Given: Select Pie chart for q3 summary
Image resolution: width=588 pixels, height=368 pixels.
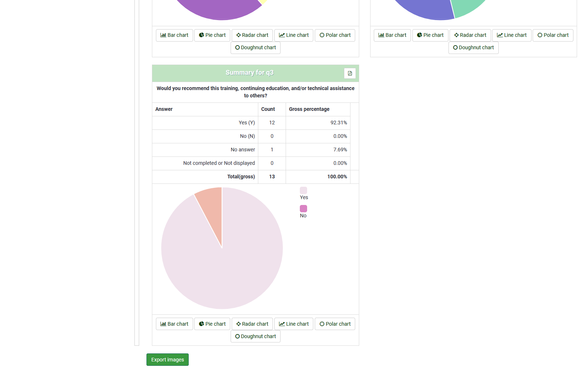Looking at the screenshot, I should coord(212,324).
